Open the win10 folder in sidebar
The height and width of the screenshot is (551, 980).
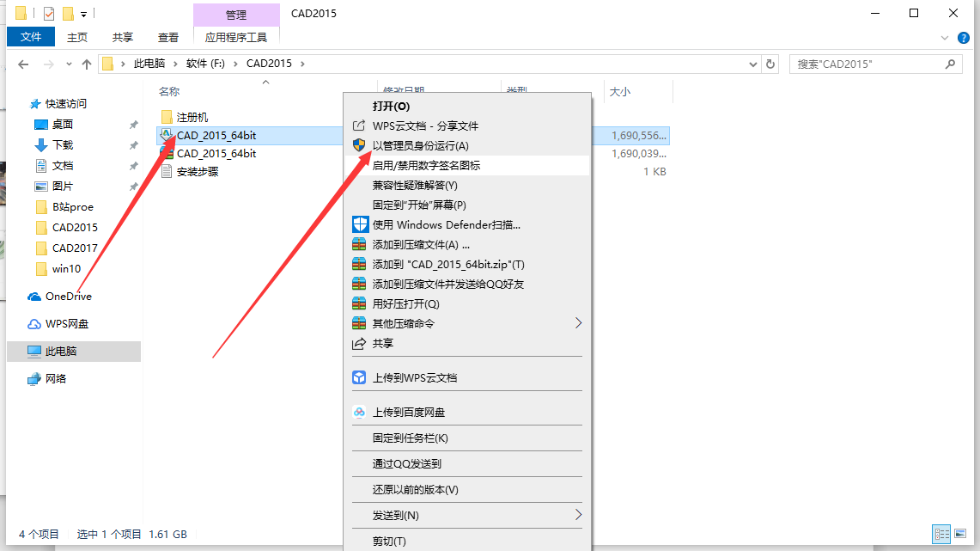58,269
